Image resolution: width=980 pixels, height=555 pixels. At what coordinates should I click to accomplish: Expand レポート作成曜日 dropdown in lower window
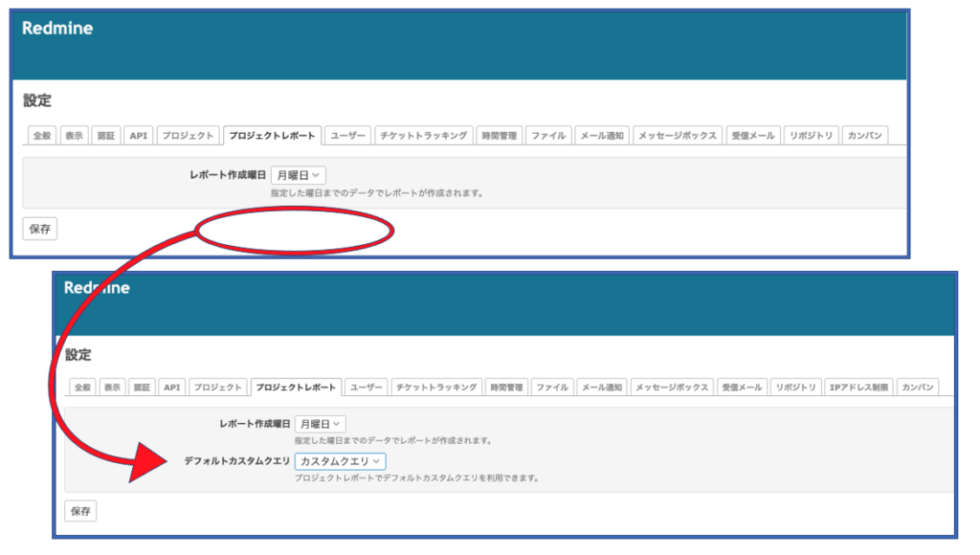click(320, 424)
